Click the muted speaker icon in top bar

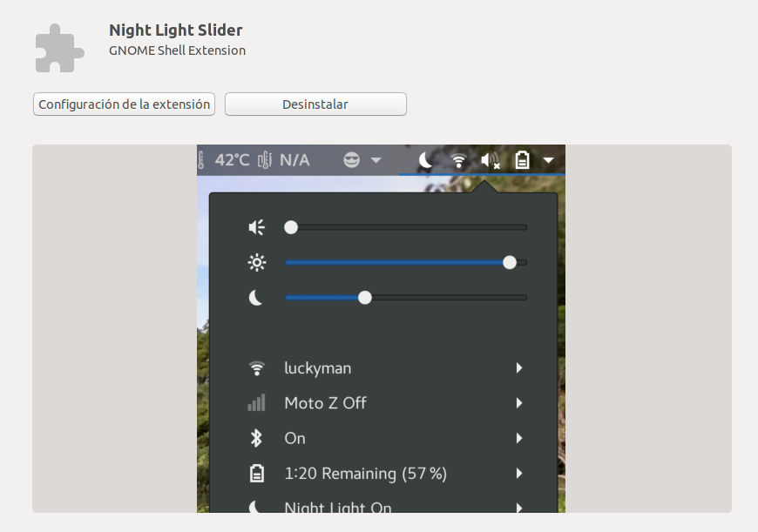(x=491, y=160)
